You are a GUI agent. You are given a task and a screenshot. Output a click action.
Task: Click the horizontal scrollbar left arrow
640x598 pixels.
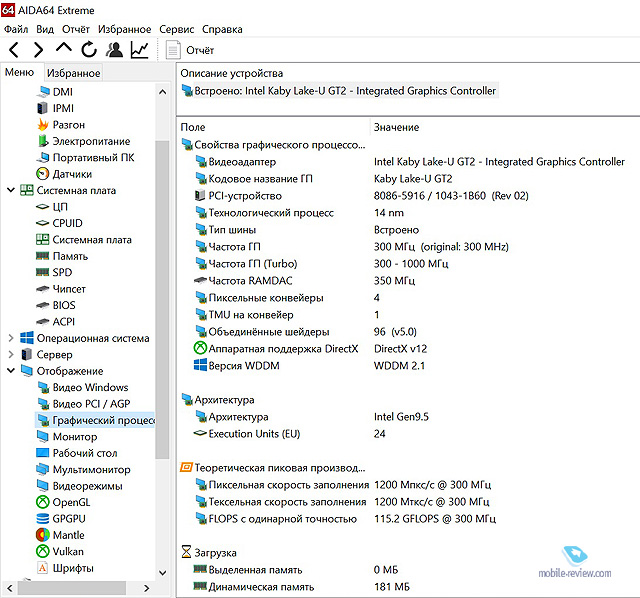tap(10, 588)
